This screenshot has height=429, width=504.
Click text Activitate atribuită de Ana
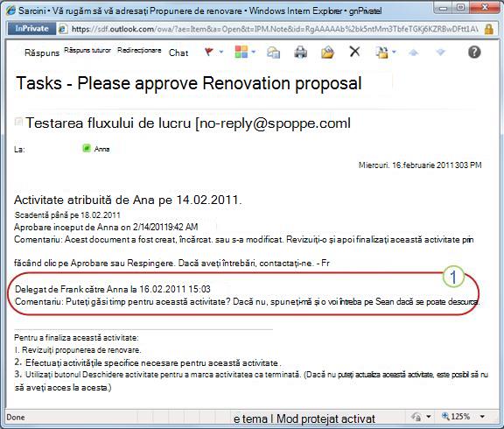[128, 200]
